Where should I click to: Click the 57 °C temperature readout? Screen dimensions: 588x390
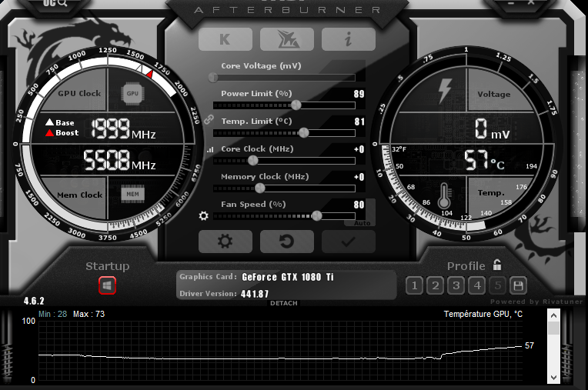point(484,160)
